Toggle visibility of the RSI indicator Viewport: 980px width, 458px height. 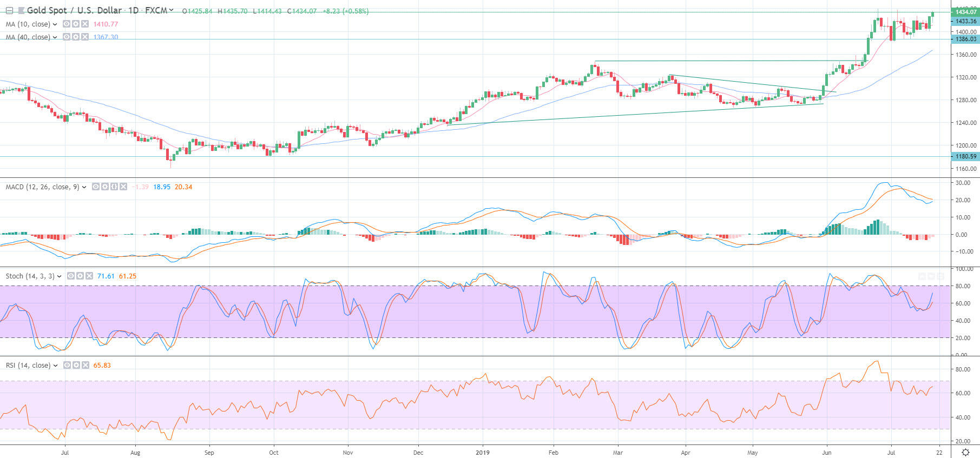[x=67, y=366]
